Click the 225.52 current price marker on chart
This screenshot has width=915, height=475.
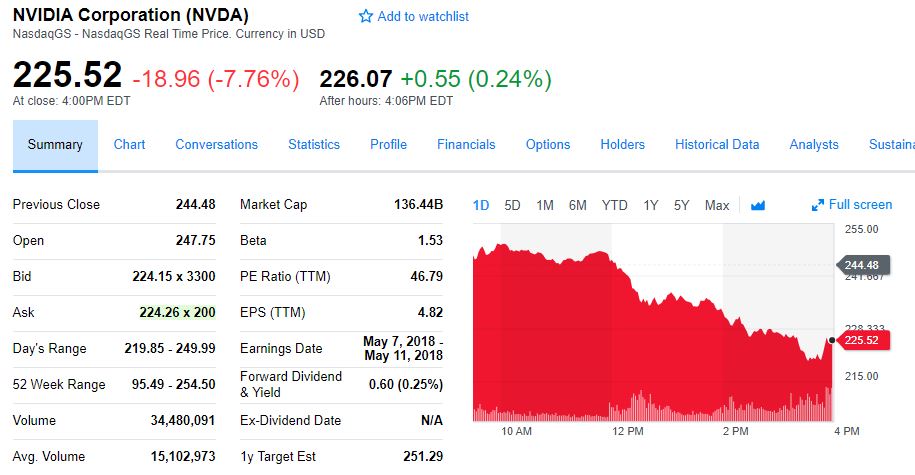pyautogui.click(x=864, y=340)
